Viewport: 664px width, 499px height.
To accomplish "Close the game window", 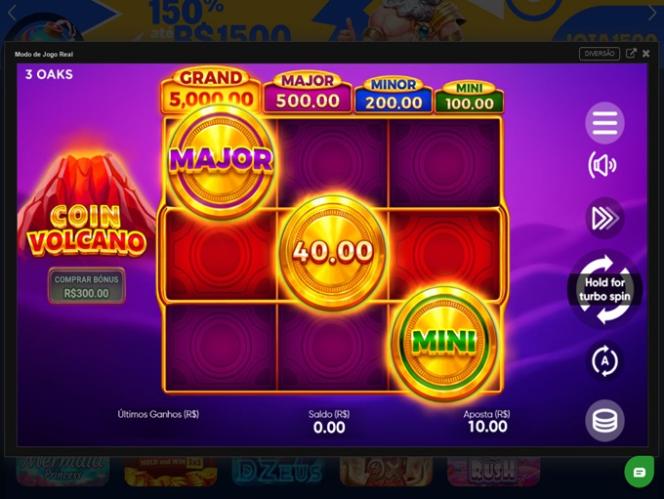I will pyautogui.click(x=646, y=53).
